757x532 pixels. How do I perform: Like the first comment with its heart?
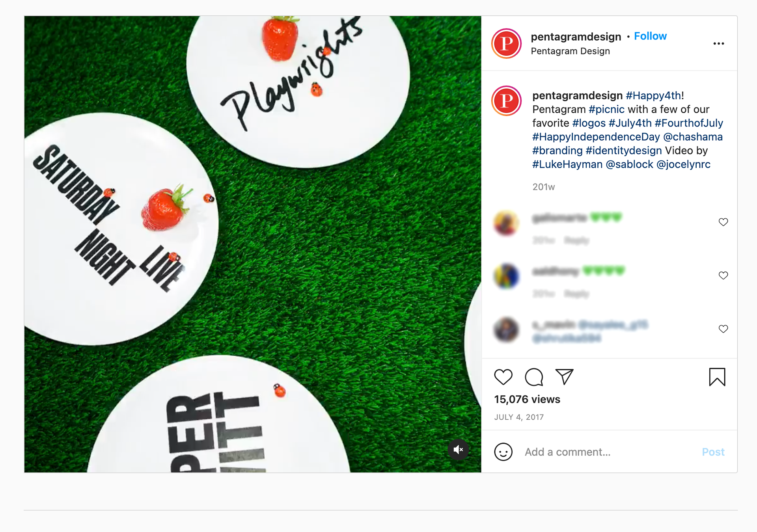click(x=723, y=222)
